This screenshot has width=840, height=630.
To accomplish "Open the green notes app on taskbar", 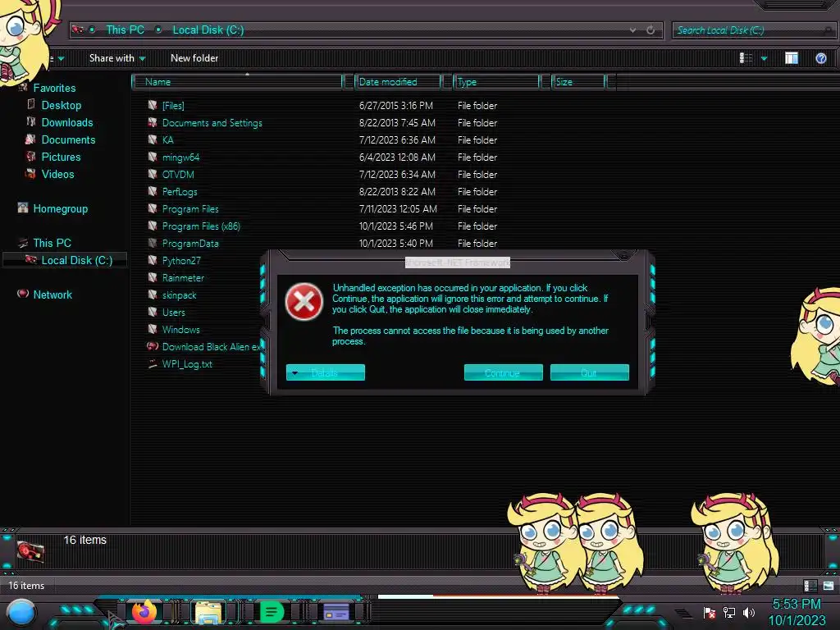I will click(272, 612).
